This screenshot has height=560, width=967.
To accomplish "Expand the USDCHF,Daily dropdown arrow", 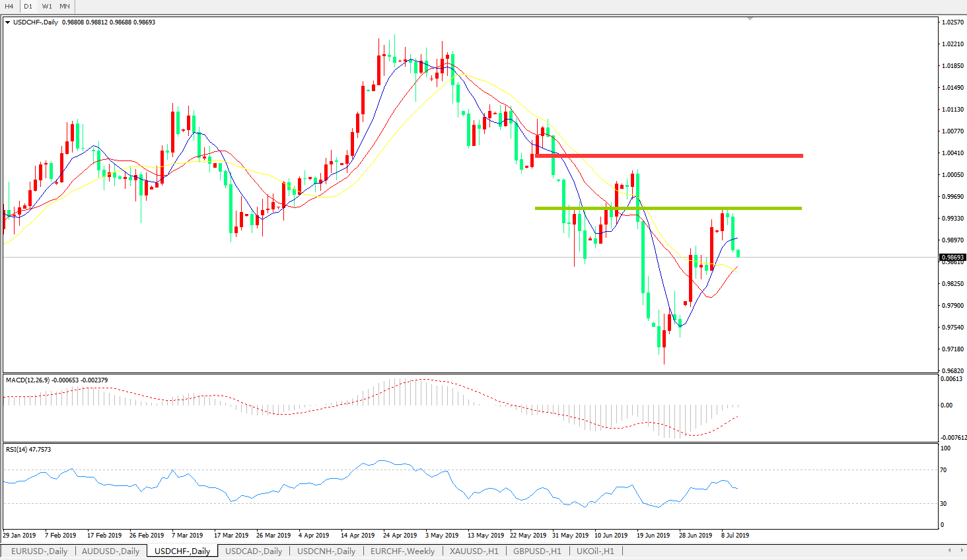I will click(x=8, y=22).
